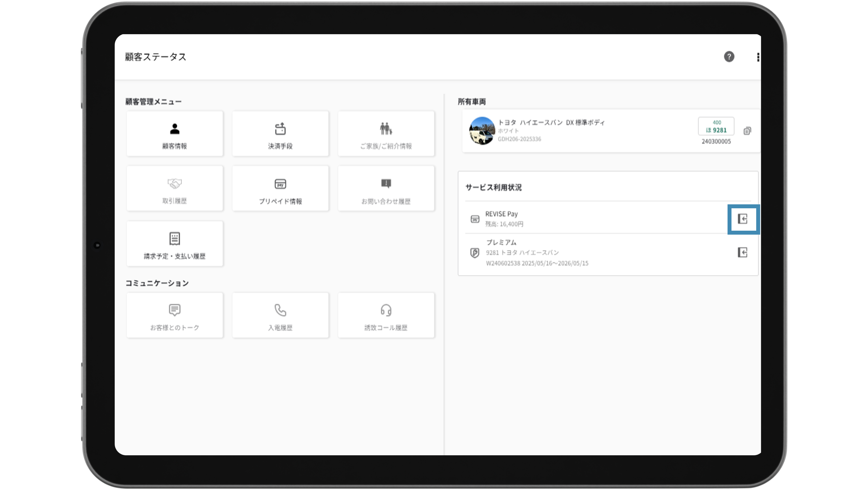Click the Hiace van vehicle thumbnail
868x489 pixels.
tap(482, 131)
